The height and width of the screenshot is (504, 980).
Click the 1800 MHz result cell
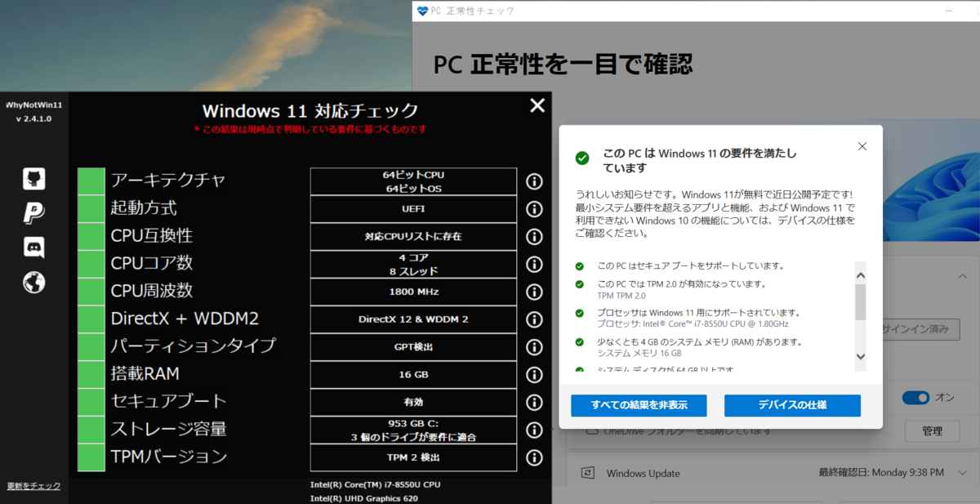413,292
